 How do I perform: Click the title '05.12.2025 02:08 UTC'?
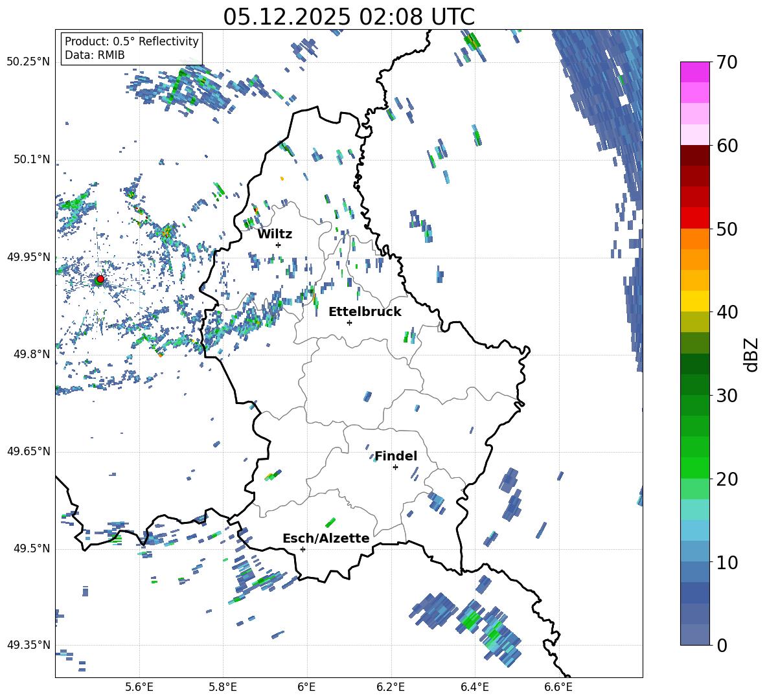pos(349,17)
